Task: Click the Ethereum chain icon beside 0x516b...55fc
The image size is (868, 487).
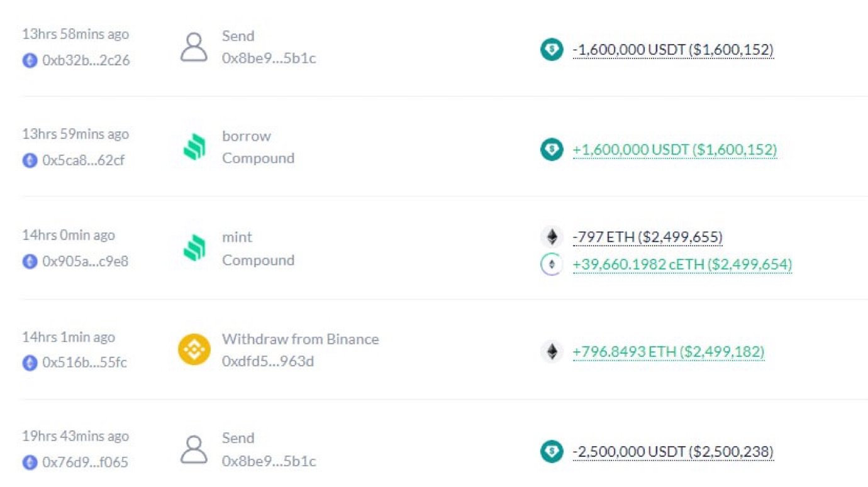Action: click(30, 363)
